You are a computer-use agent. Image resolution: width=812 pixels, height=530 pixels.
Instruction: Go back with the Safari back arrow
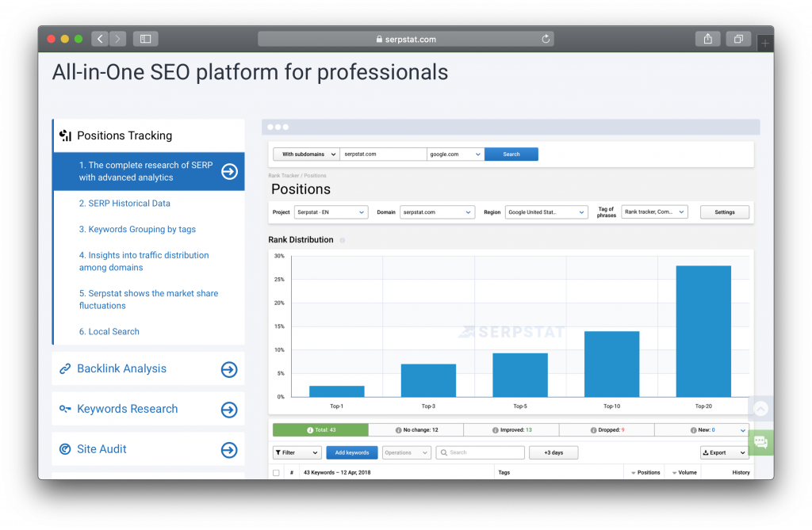coord(100,39)
